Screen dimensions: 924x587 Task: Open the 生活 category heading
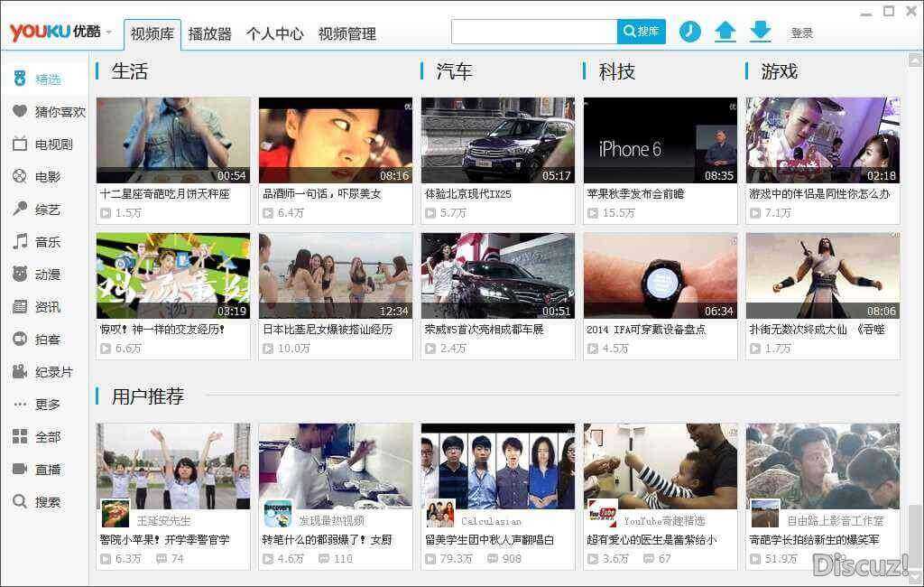coord(130,71)
